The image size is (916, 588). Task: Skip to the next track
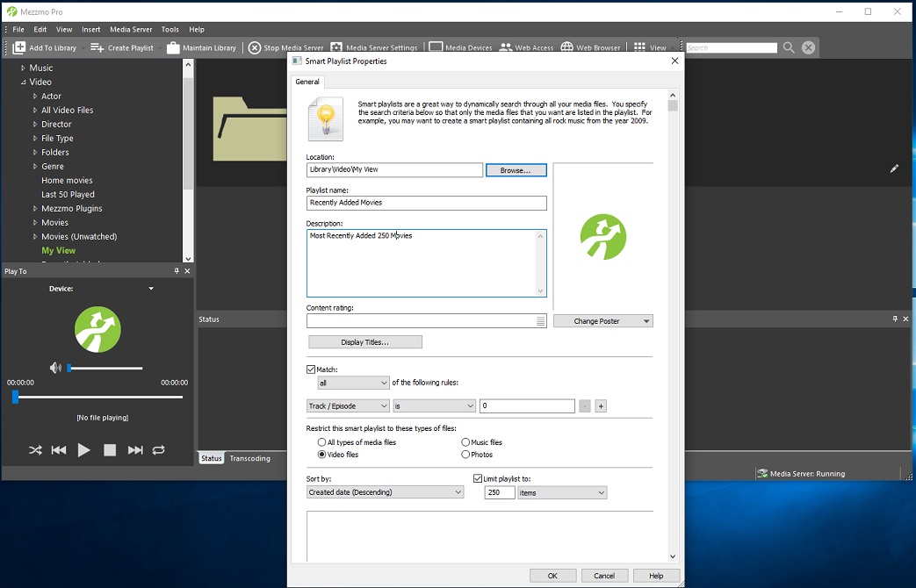click(135, 450)
